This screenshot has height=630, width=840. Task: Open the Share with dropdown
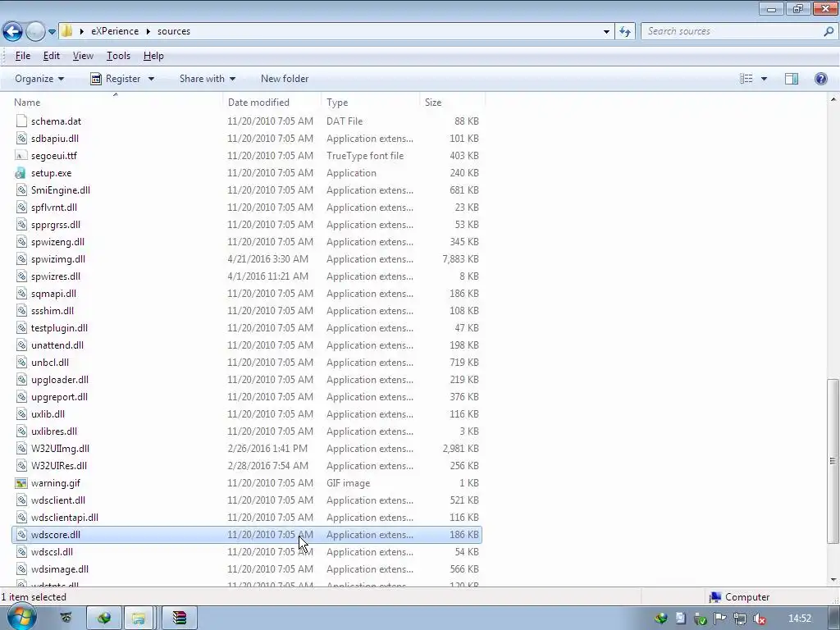[x=208, y=79]
